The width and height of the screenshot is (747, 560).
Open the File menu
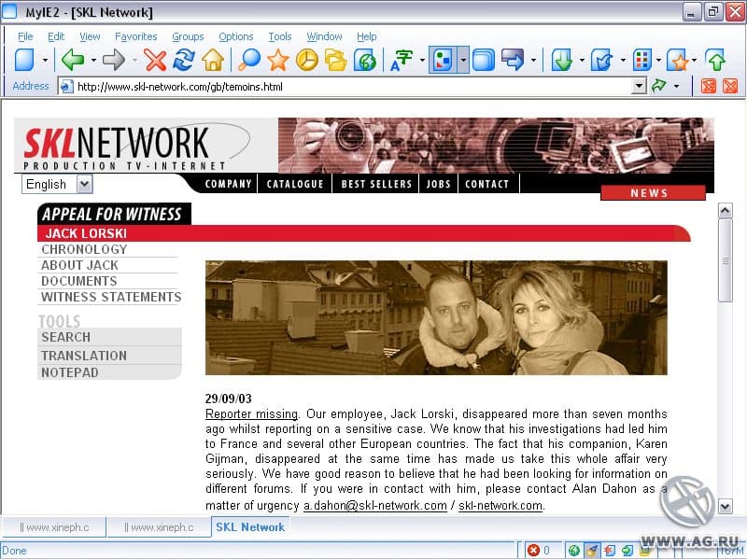(x=25, y=36)
